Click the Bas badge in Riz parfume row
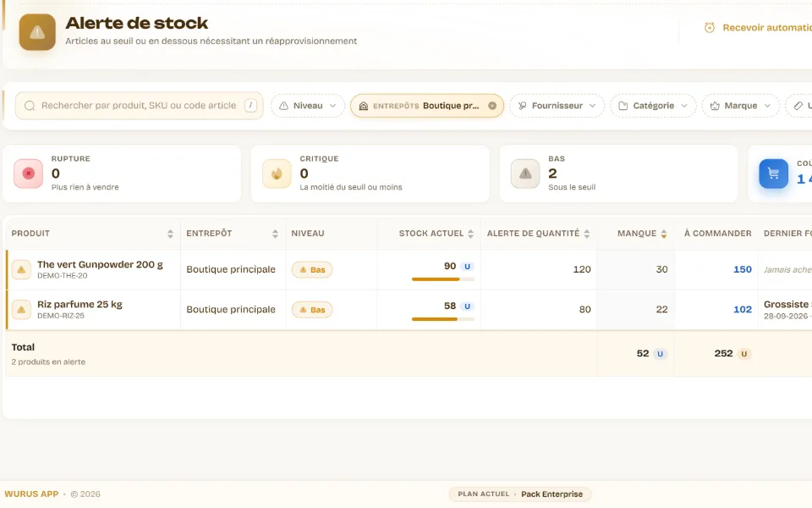 pyautogui.click(x=312, y=310)
